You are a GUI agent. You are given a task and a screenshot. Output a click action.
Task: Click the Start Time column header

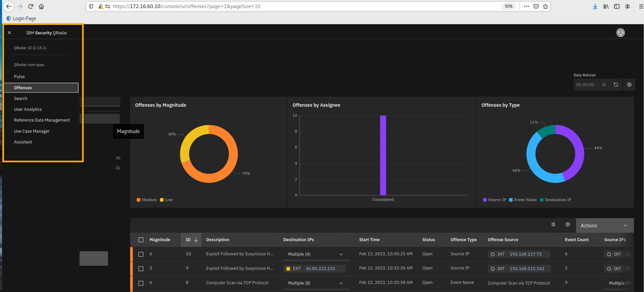coord(369,240)
